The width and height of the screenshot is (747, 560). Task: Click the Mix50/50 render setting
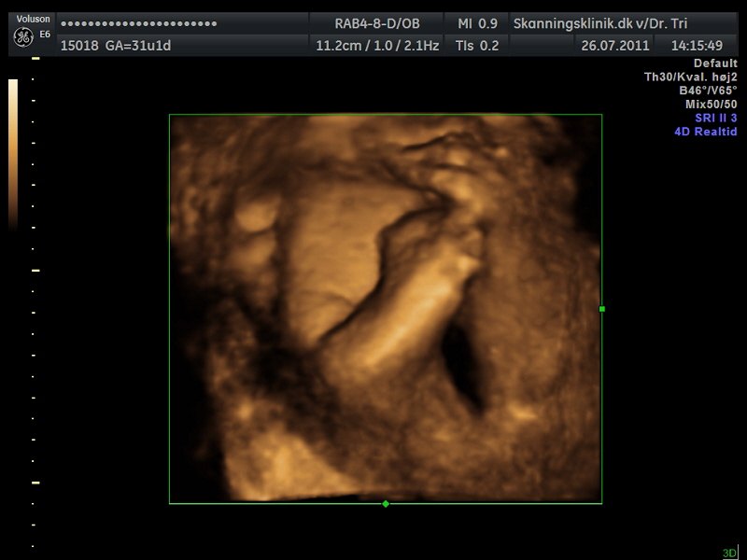711,105
